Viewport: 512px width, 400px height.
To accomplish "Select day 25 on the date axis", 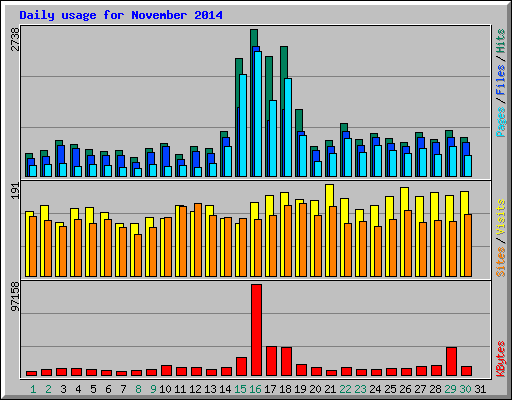I will pos(390,389).
